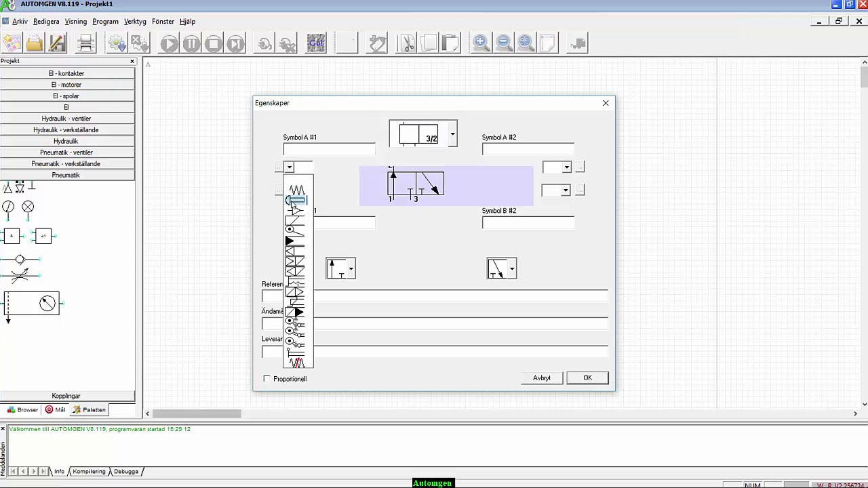Click the plug connect toolbar icon
The width and height of the screenshot is (868, 488).
pyautogui.click(x=265, y=43)
